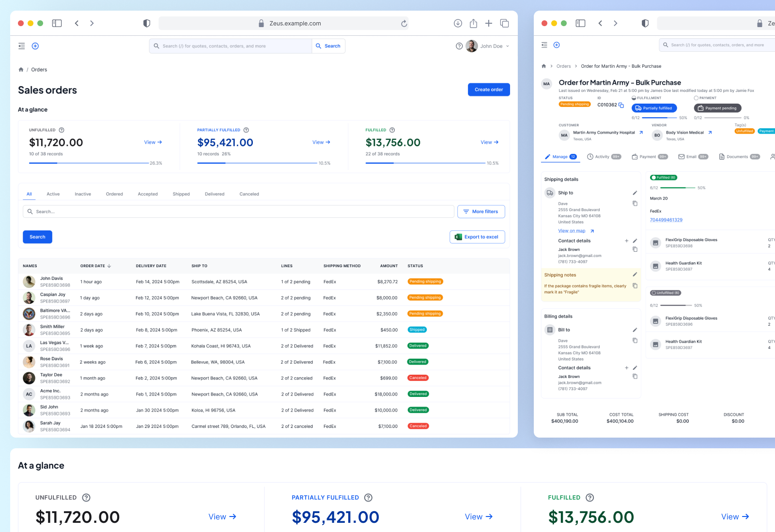Copy the order ID C010362

point(622,105)
